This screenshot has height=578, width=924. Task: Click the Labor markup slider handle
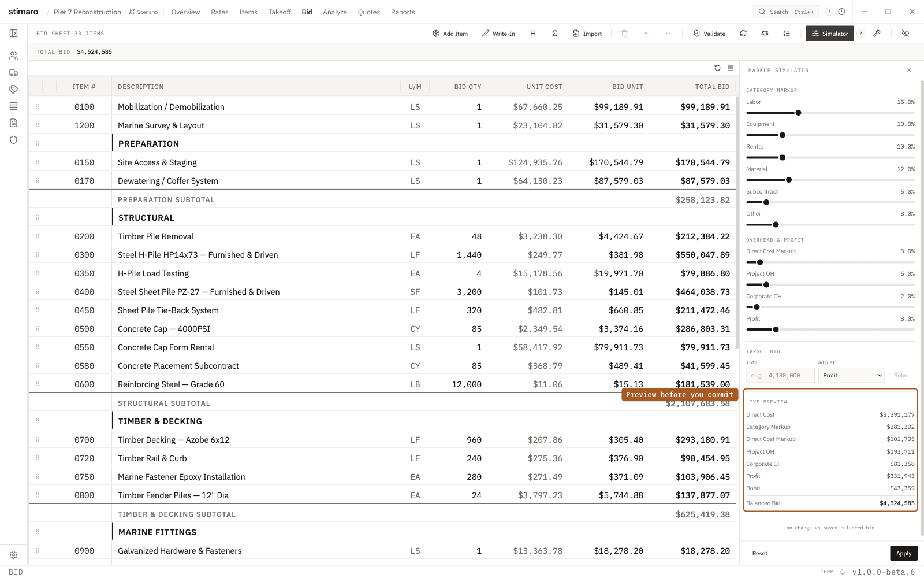click(798, 113)
